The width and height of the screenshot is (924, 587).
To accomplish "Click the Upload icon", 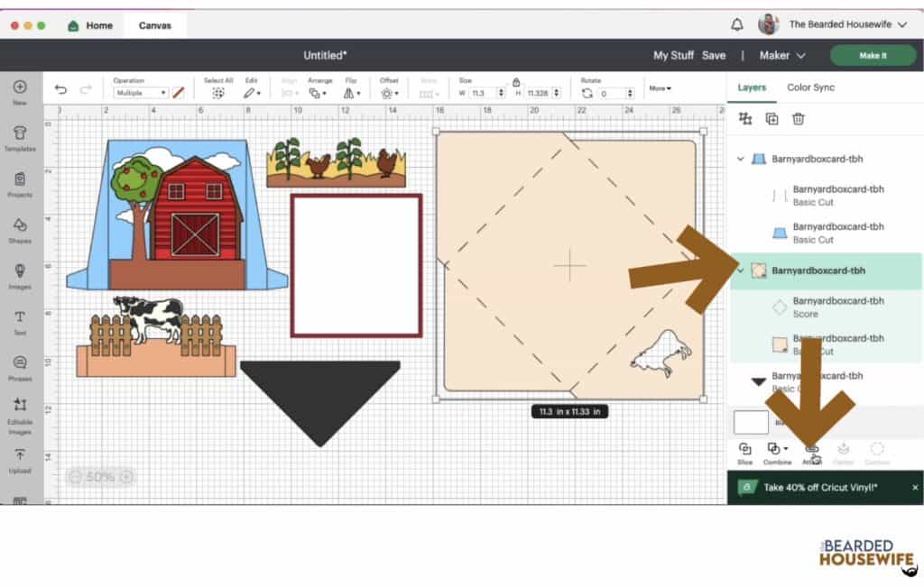I will click(x=20, y=459).
